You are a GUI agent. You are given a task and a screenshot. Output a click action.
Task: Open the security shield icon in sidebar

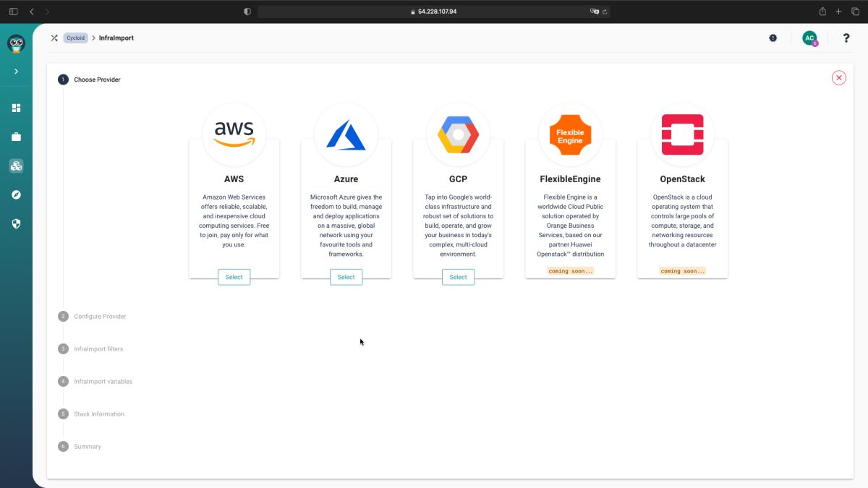click(16, 223)
